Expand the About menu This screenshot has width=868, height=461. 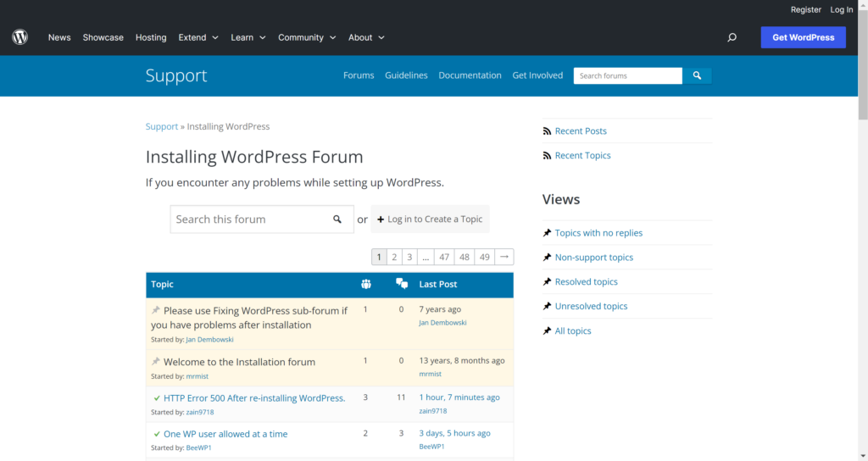pyautogui.click(x=366, y=37)
